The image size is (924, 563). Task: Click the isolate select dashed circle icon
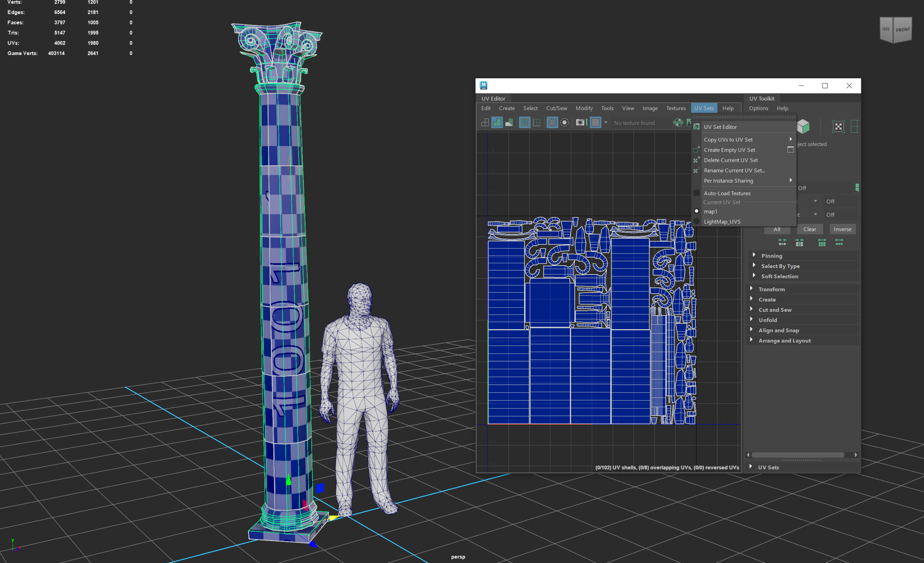coord(564,123)
